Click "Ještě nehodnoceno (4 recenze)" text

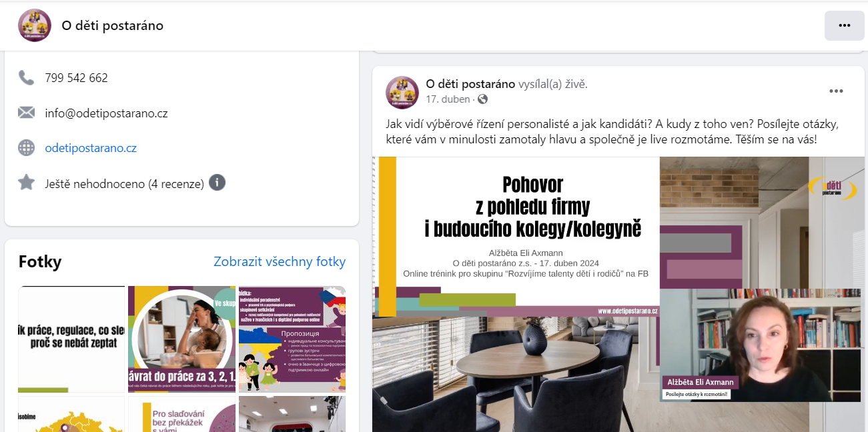(x=124, y=183)
